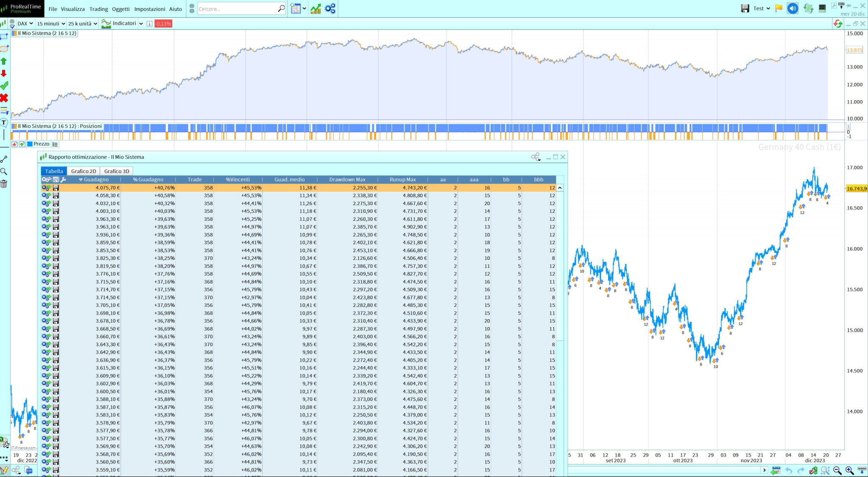Switch to the Grafico 3D tab
This screenshot has width=868, height=477.
(117, 171)
